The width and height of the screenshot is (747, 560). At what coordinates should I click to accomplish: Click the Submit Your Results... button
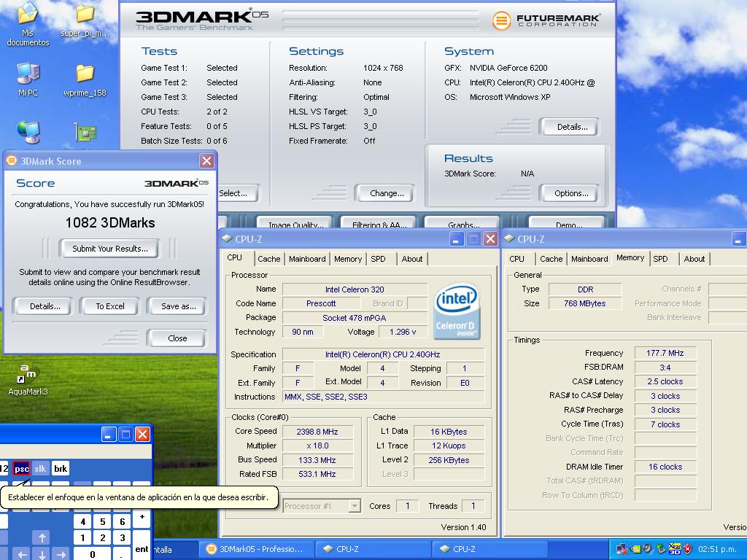(x=109, y=249)
